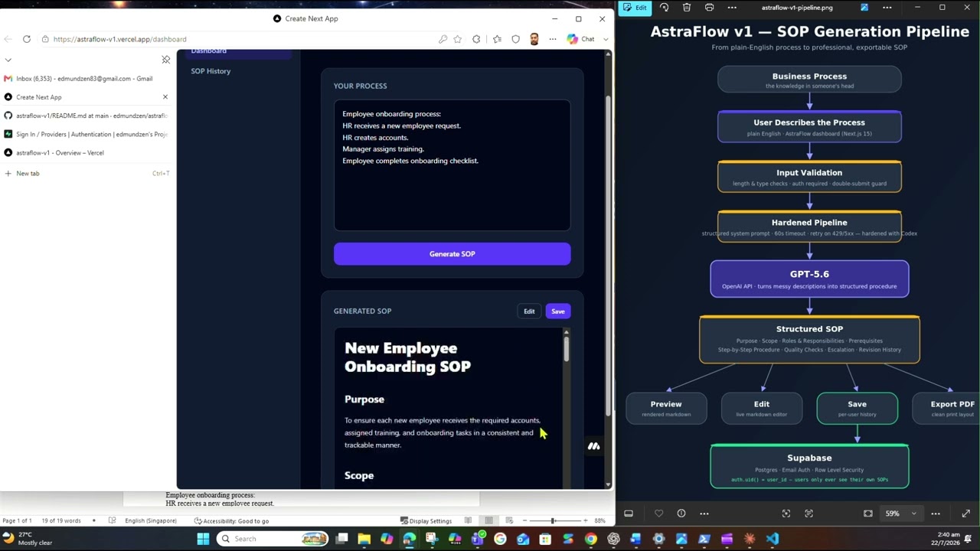
Task: Scan text in the image
Action: [x=808, y=514]
